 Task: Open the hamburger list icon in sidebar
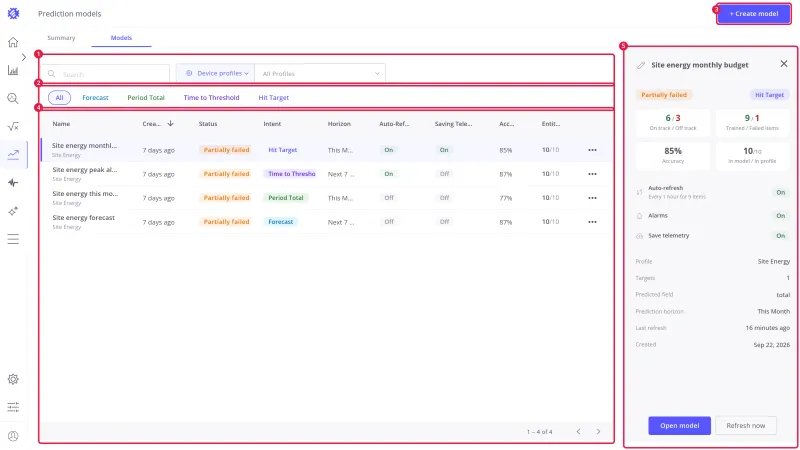(13, 239)
